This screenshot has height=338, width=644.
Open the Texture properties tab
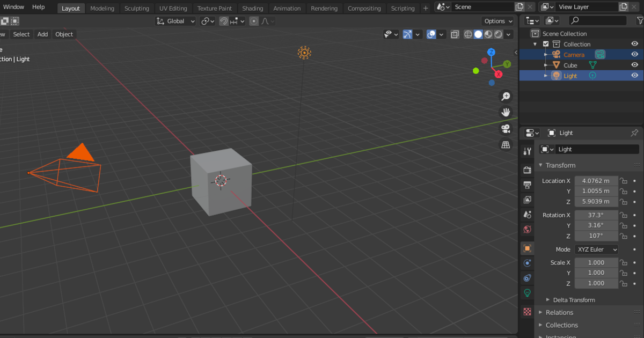coord(528,311)
